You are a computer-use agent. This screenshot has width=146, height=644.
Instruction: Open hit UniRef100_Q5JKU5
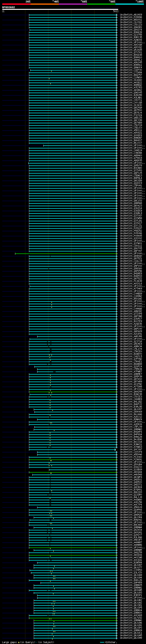(131, 50)
